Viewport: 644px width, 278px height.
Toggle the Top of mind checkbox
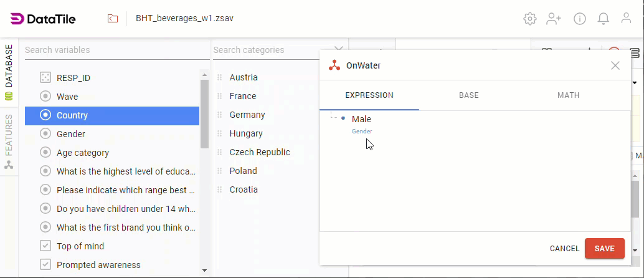(45, 246)
